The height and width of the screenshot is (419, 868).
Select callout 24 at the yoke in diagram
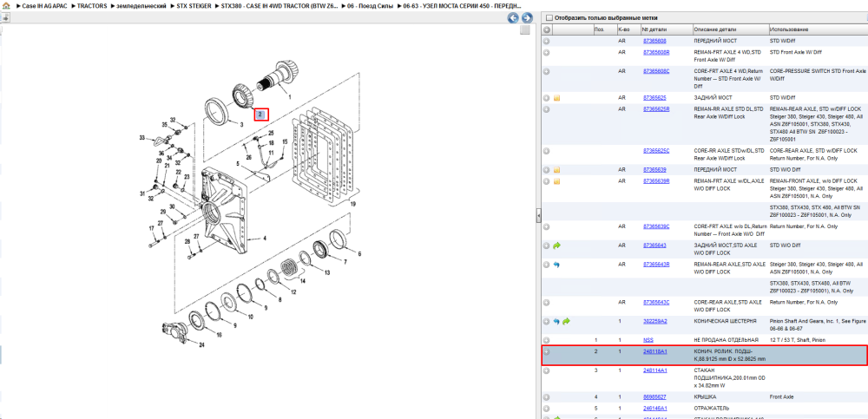pyautogui.click(x=201, y=345)
